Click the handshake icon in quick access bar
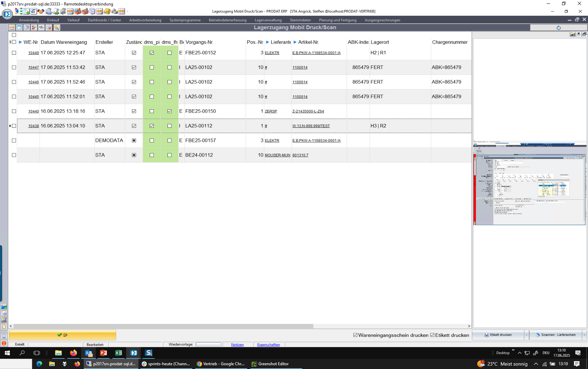The height and width of the screenshot is (369, 588). pyautogui.click(x=41, y=11)
